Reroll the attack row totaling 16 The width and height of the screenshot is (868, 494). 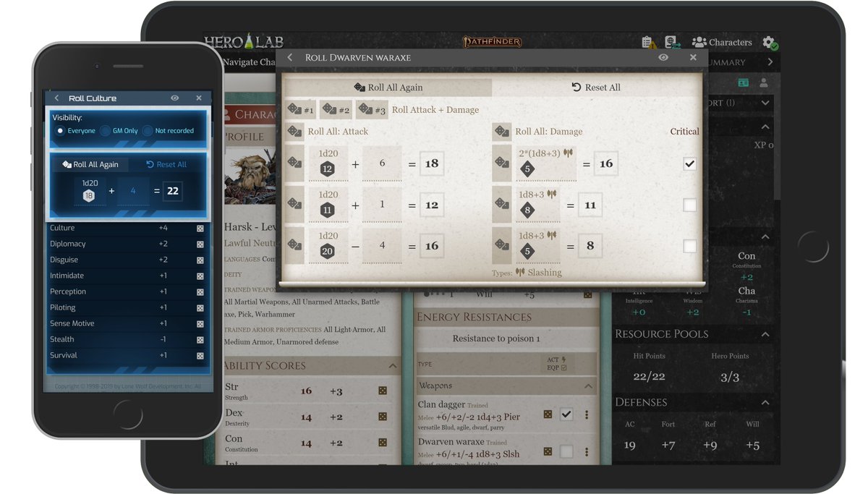(x=294, y=245)
